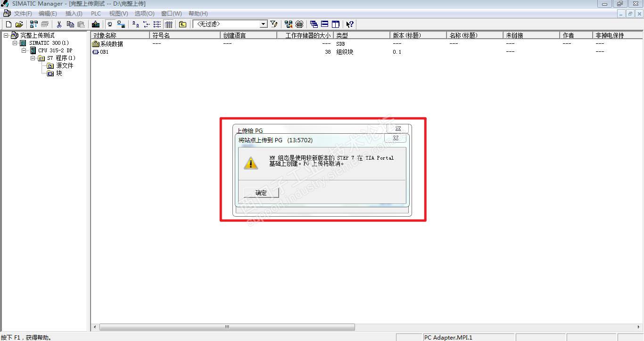Switch to Online view
The height and width of the screenshot is (341, 644).
pyautogui.click(x=121, y=24)
